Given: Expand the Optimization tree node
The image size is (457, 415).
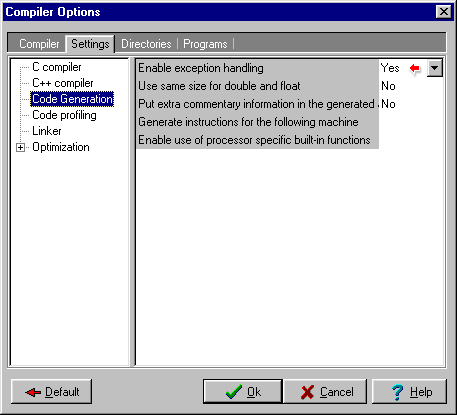Looking at the screenshot, I should (x=21, y=147).
